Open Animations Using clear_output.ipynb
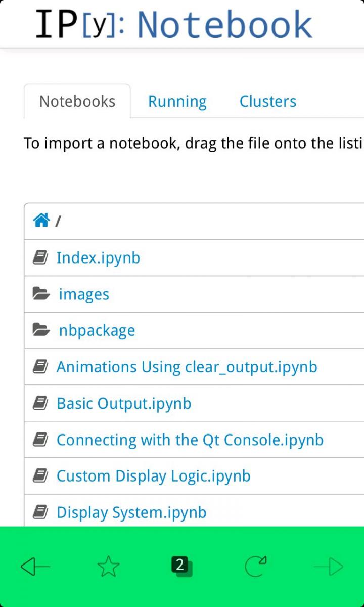 [x=187, y=367]
